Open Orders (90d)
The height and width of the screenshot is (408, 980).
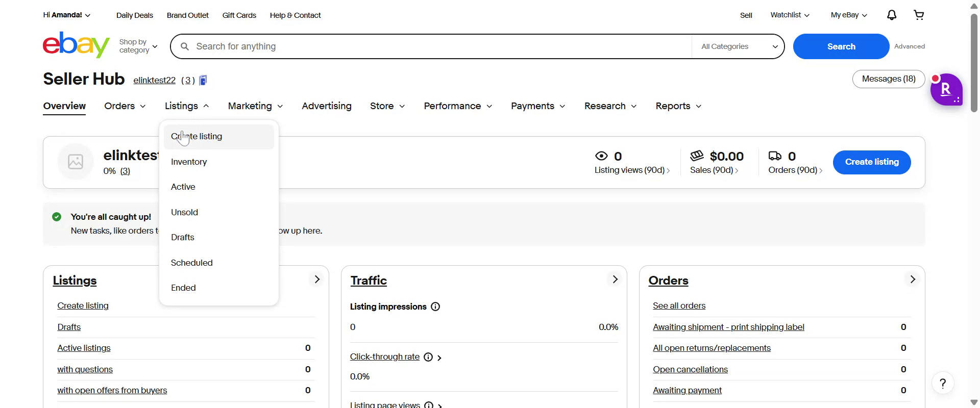coord(795,170)
